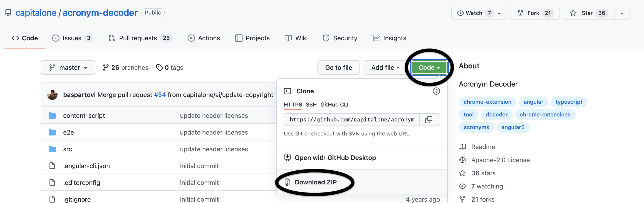Open the .editorconfig file

[82, 183]
